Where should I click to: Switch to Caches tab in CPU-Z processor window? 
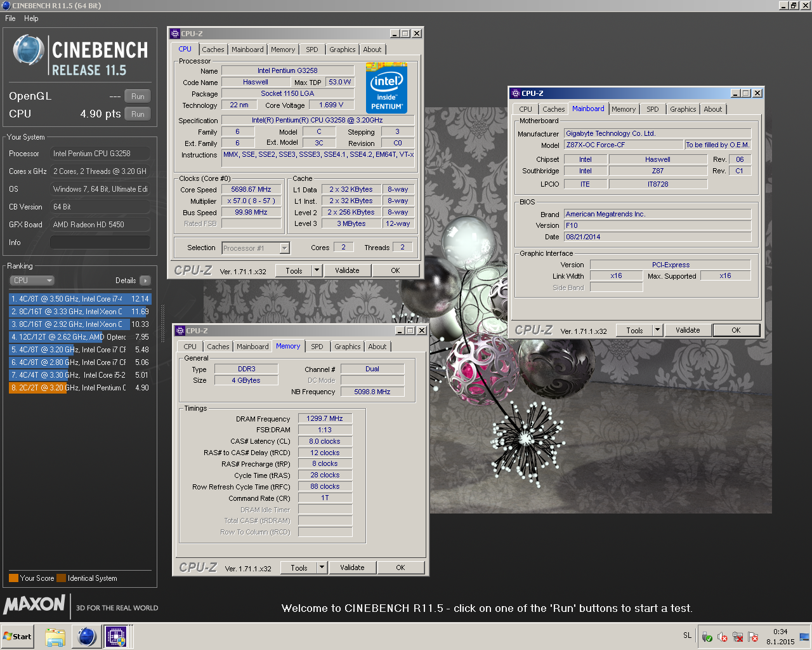[213, 50]
